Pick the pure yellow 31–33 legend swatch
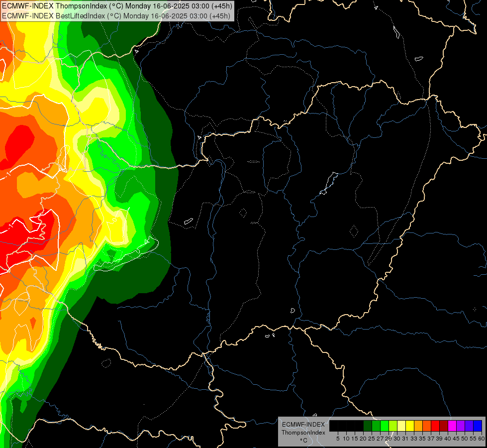This screenshot has width=487, height=448. pyautogui.click(x=410, y=426)
